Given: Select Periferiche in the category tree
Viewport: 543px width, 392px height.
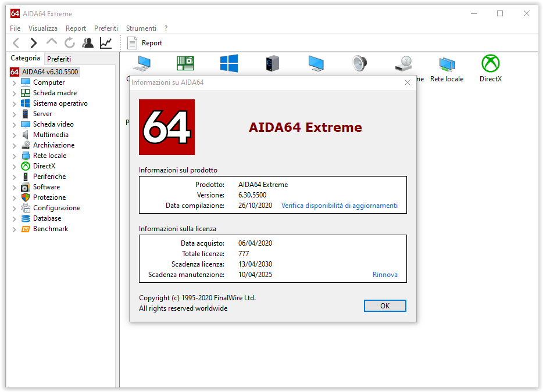Looking at the screenshot, I should point(49,177).
